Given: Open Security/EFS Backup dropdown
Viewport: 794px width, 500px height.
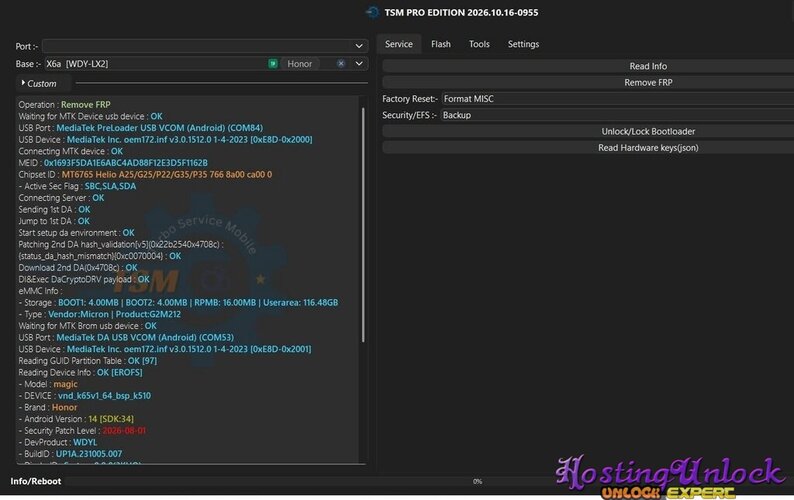Looking at the screenshot, I should 617,115.
